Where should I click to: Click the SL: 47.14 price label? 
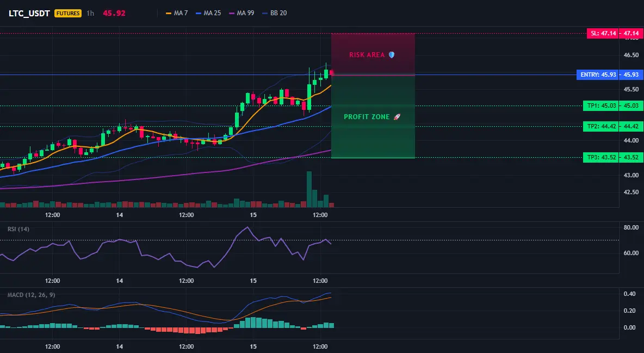pyautogui.click(x=603, y=33)
